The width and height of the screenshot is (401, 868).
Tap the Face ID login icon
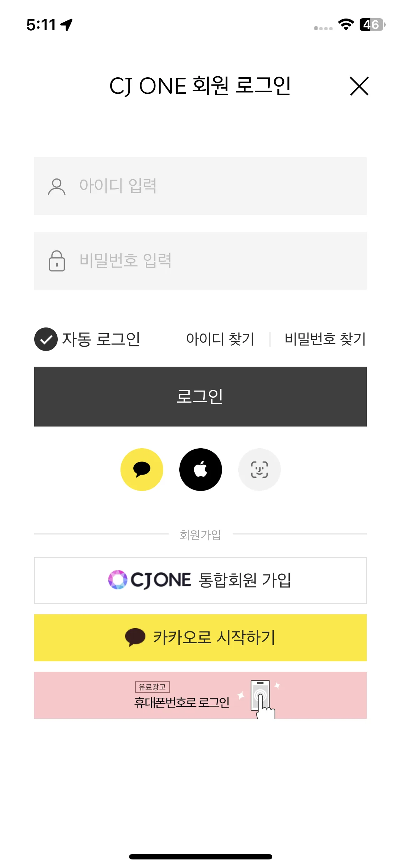click(x=259, y=470)
